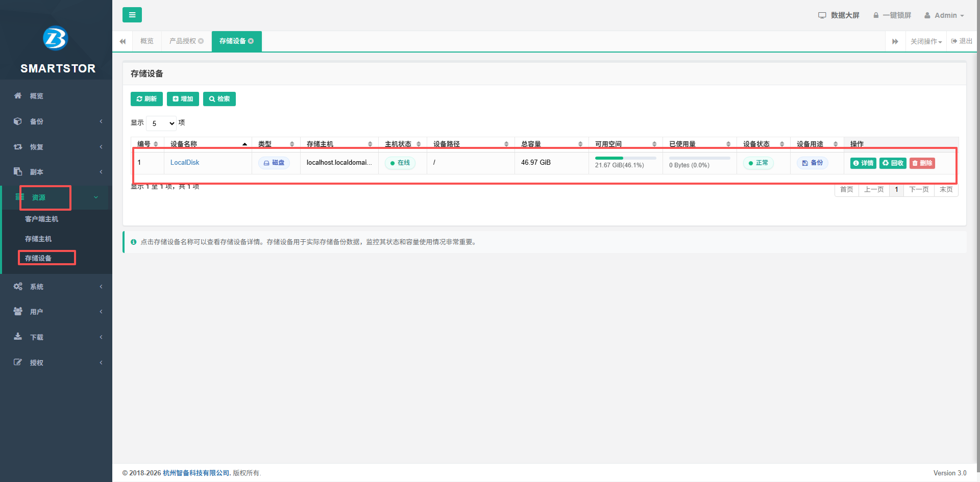
Task: Open 详情 for LocalDisk
Action: (x=863, y=163)
